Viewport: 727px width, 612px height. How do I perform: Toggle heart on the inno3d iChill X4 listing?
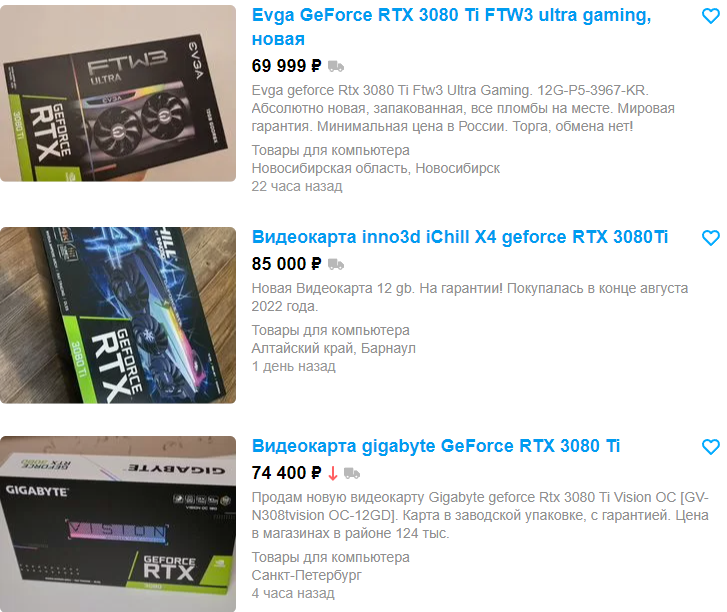[710, 238]
